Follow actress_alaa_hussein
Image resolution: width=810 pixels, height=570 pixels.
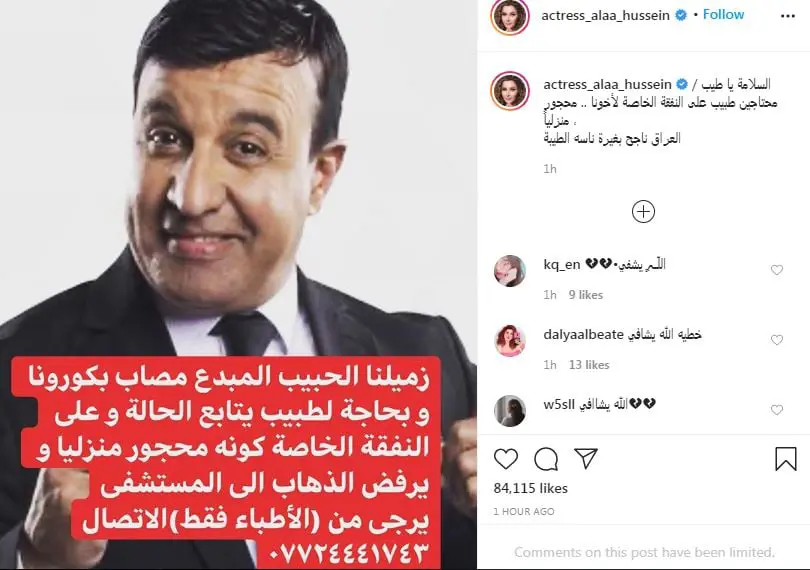coord(723,14)
